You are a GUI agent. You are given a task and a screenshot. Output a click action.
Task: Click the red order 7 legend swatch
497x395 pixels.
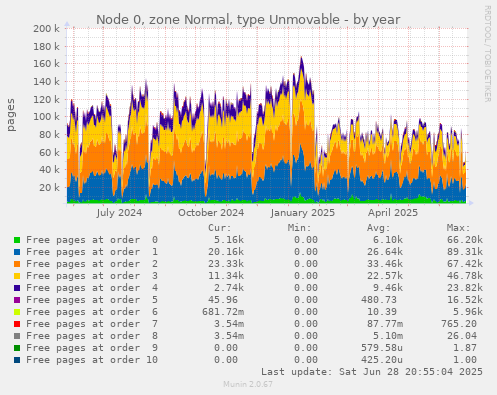pos(17,324)
